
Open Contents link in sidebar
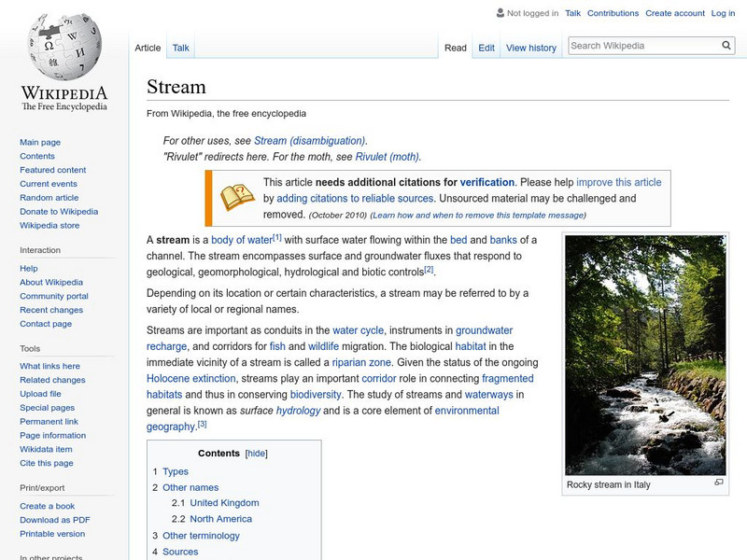tap(37, 156)
